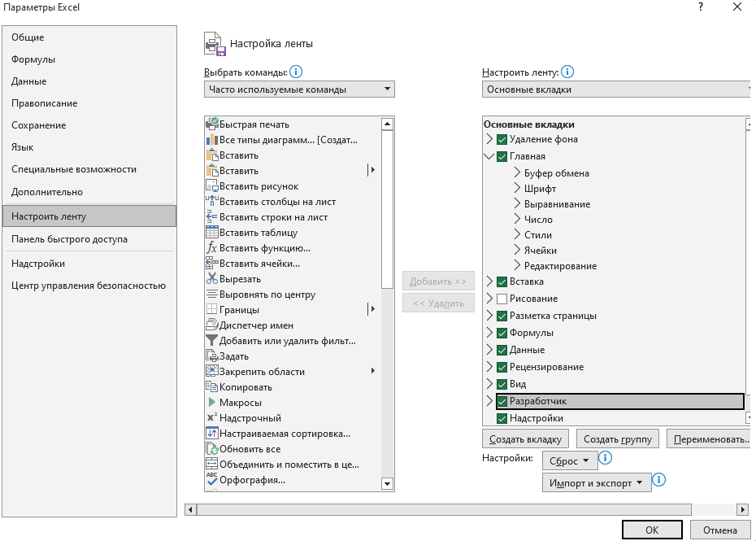756x541 pixels.
Task: Collapse the Главная tree node
Action: [489, 156]
